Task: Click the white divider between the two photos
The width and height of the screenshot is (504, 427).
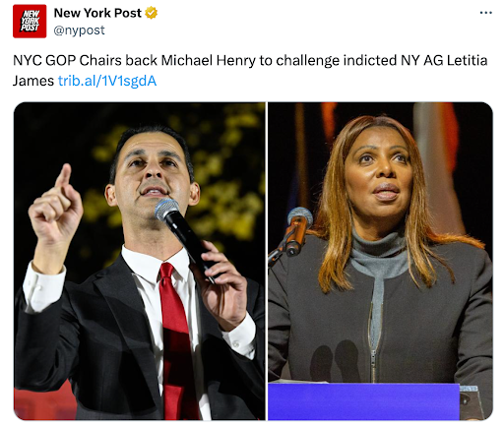Action: (267, 261)
